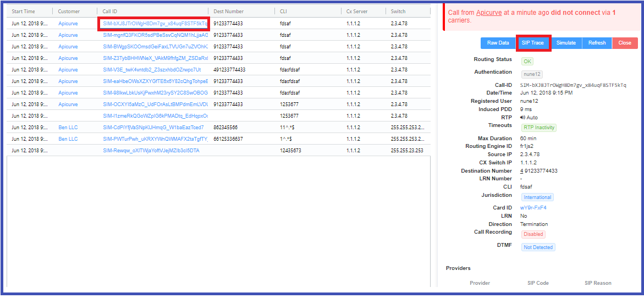Click the Switch column header
Viewport: 644px width, 298px height.
point(398,11)
